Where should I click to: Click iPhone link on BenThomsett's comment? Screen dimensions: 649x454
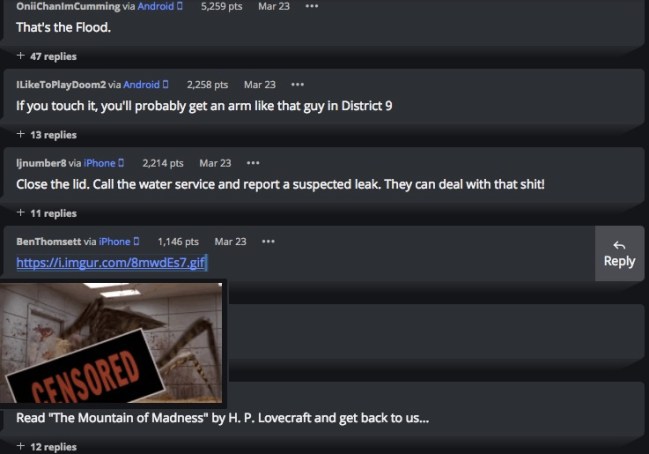click(115, 241)
